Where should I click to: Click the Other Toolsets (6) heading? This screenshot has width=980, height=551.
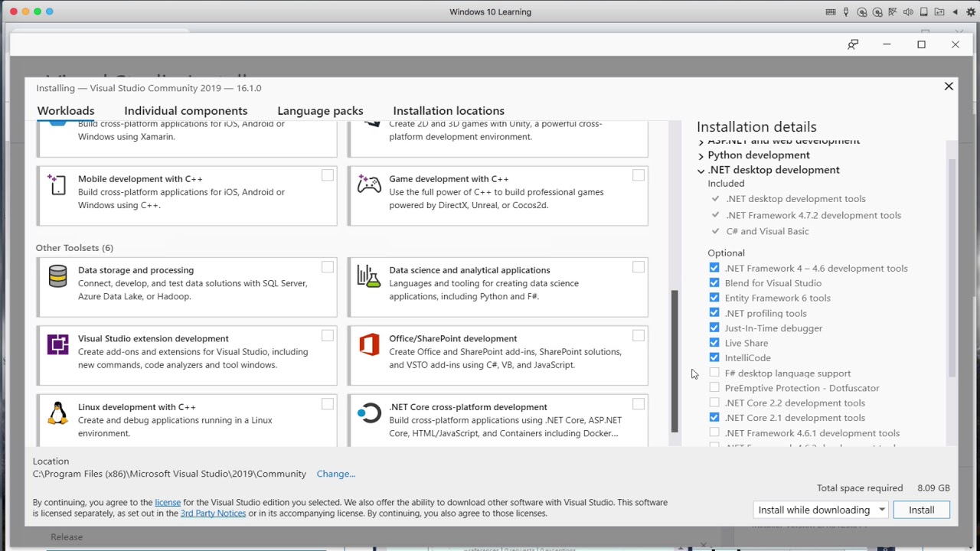[74, 248]
